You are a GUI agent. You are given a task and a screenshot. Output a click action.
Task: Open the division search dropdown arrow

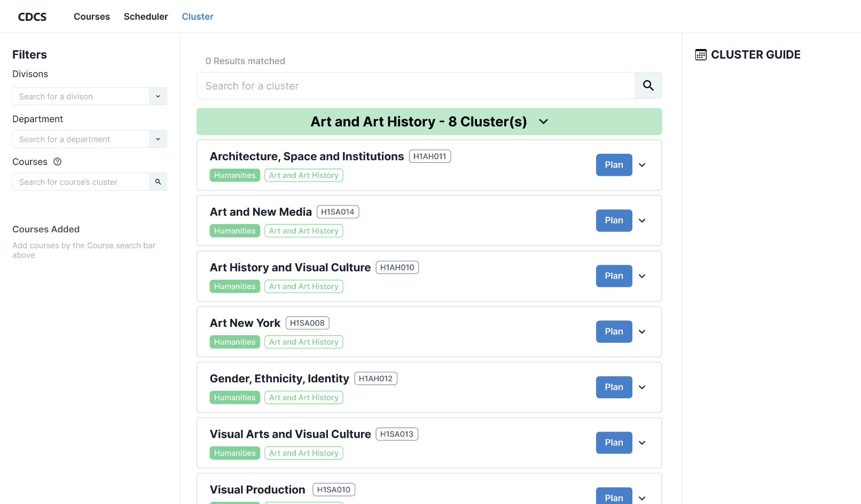coord(158,97)
